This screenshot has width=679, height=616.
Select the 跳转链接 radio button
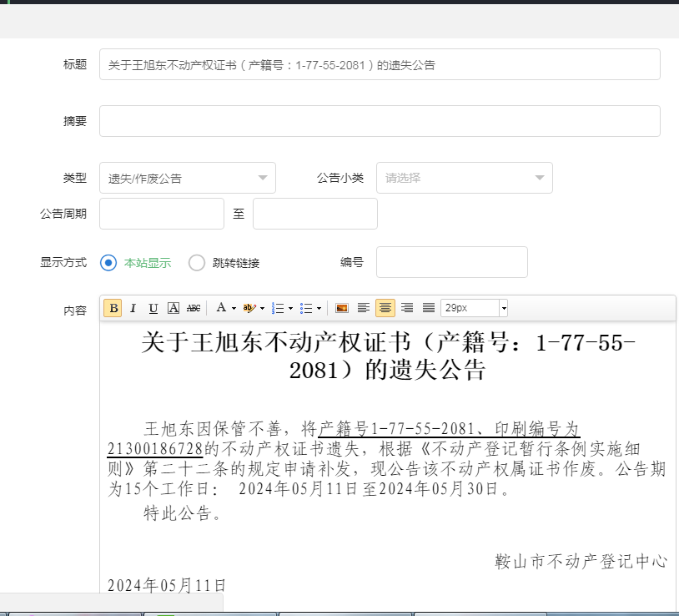pos(197,263)
